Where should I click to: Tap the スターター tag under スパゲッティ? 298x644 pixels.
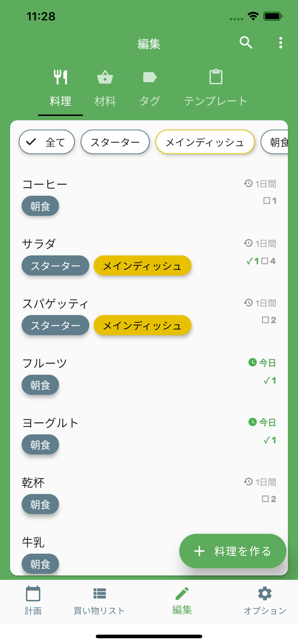[x=55, y=325]
